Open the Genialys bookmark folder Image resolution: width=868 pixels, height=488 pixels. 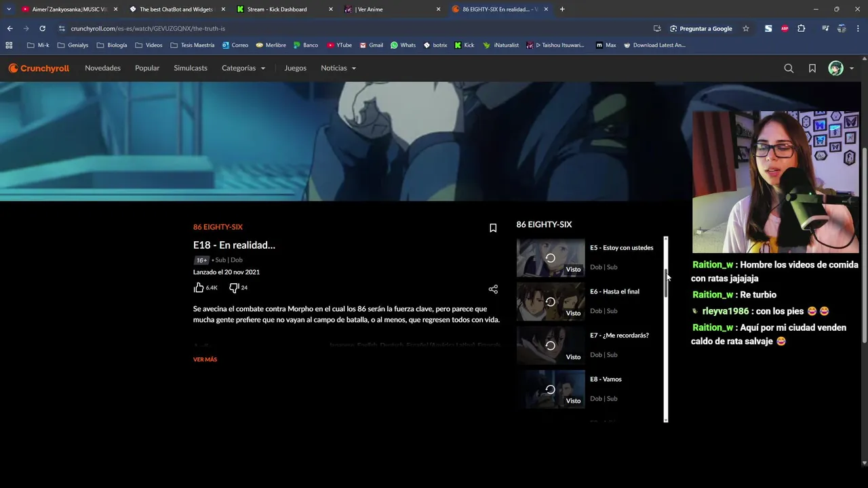point(73,45)
